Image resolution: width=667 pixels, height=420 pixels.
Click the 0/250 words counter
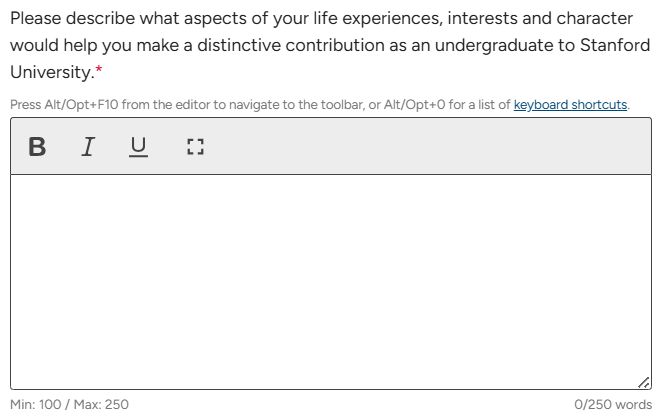coord(613,404)
